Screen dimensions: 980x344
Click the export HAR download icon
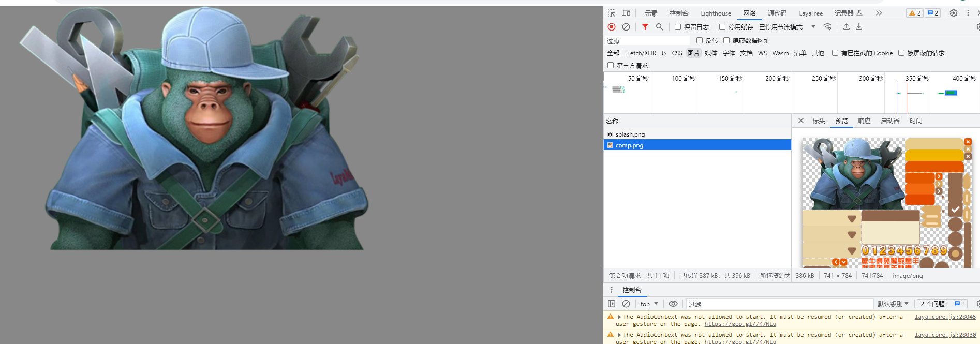859,27
